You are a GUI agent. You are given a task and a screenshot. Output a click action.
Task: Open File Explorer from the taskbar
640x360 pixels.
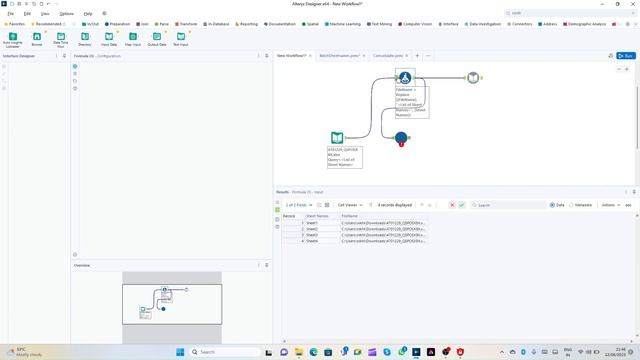click(x=299, y=352)
